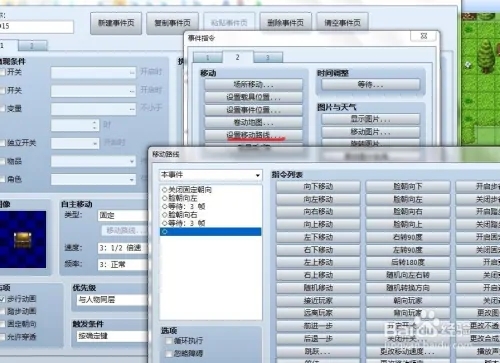The width and height of the screenshot is (500, 363).
Task: Click the 复制事件页 button
Action: (172, 23)
